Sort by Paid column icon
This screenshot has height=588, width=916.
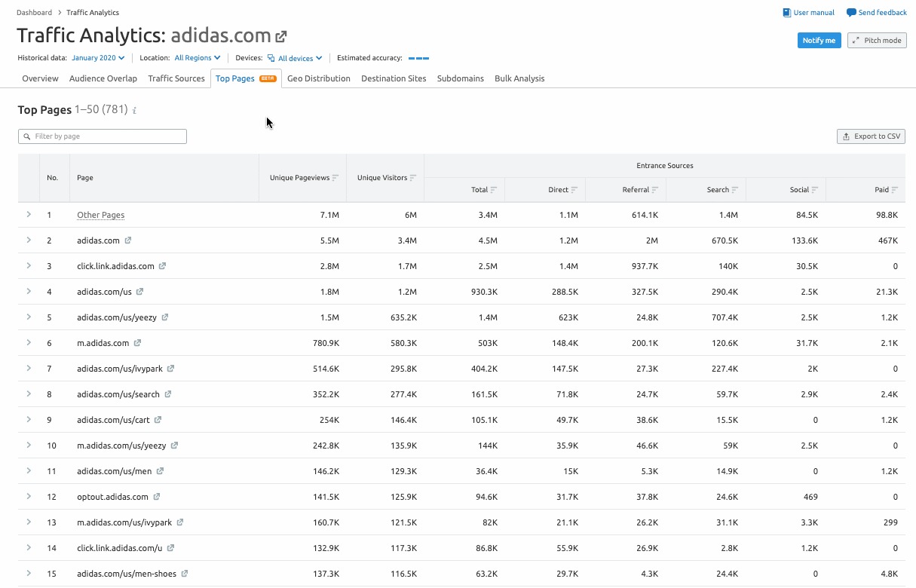click(895, 190)
